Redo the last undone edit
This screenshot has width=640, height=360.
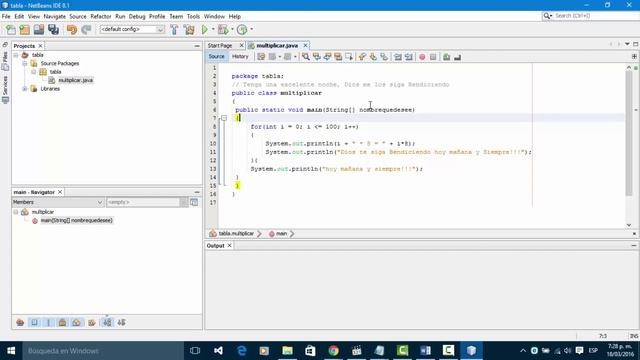pyautogui.click(x=86, y=29)
